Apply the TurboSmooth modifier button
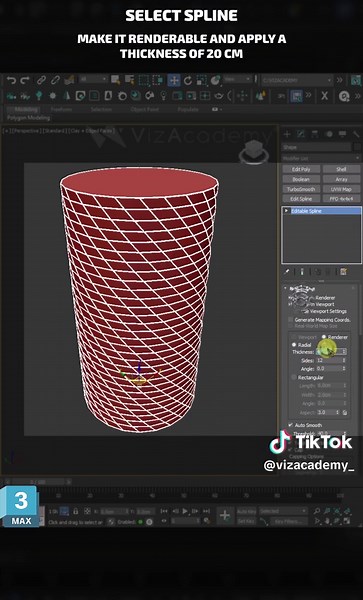 click(x=301, y=189)
